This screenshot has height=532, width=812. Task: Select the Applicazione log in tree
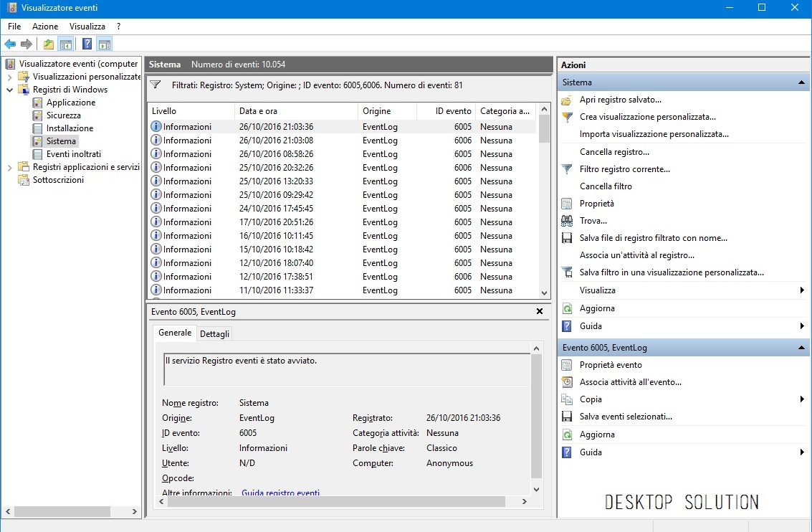[x=70, y=103]
